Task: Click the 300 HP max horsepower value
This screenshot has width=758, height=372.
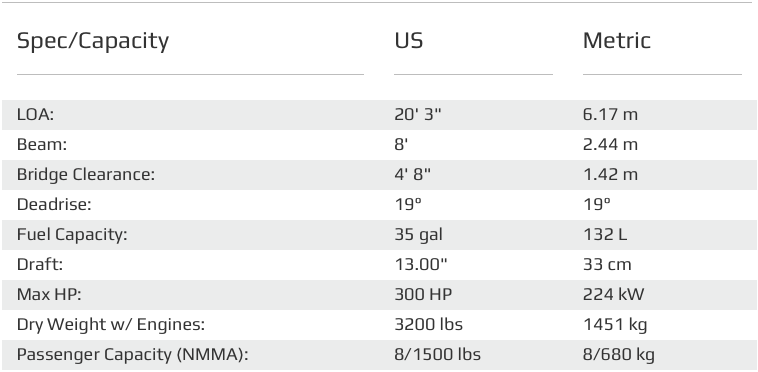Action: click(423, 295)
